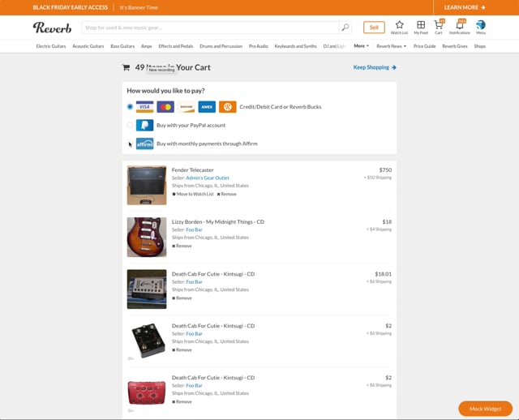Click the Reverb logo
519x420 pixels.
click(x=52, y=28)
